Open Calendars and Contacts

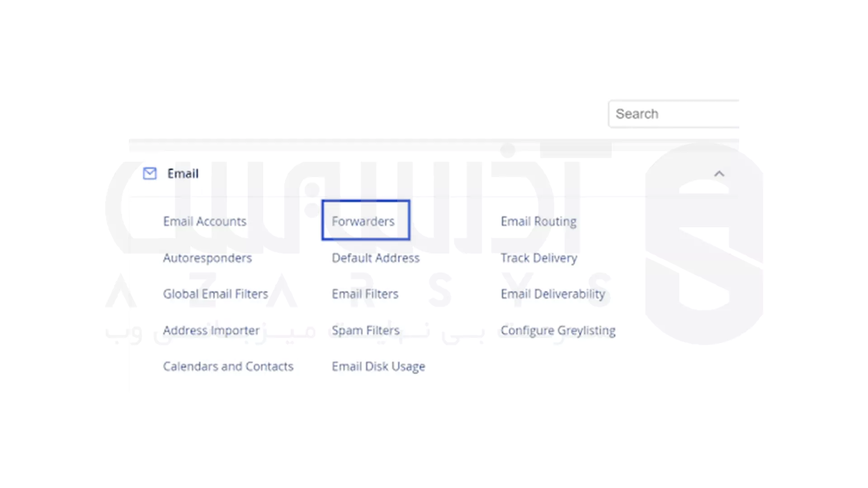[x=228, y=366]
